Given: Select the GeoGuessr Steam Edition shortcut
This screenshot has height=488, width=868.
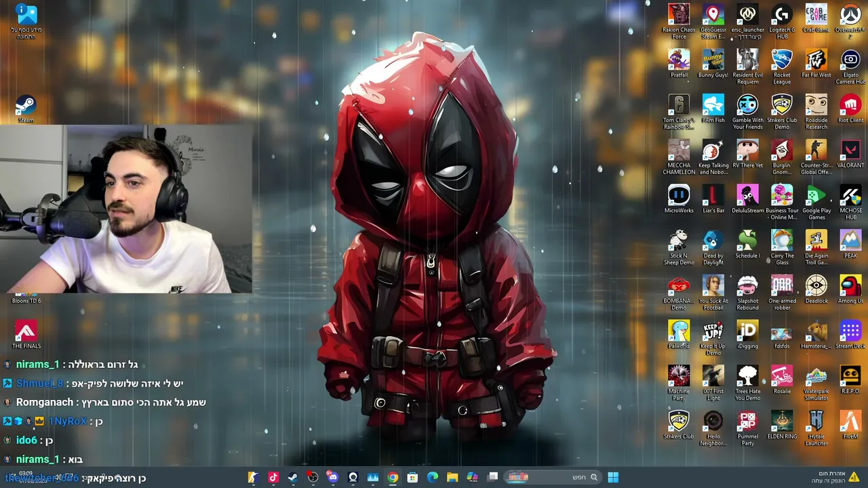Looking at the screenshot, I should click(x=713, y=22).
